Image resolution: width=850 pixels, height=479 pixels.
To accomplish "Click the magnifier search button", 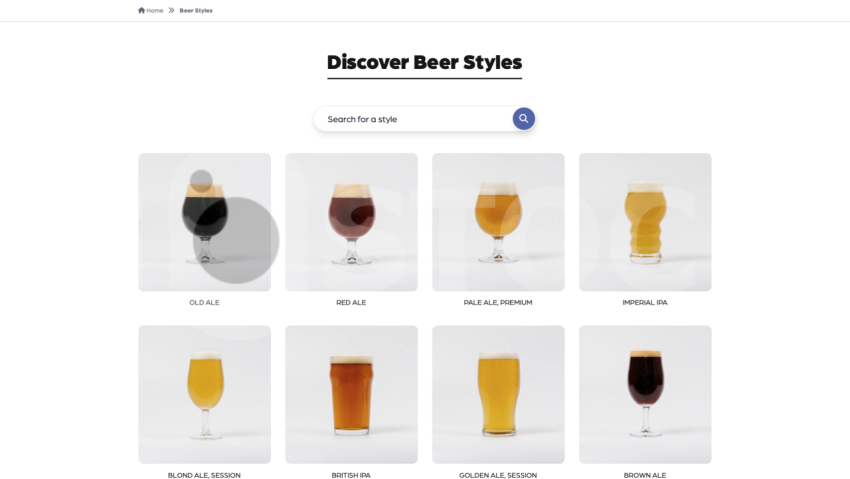I will [x=524, y=118].
